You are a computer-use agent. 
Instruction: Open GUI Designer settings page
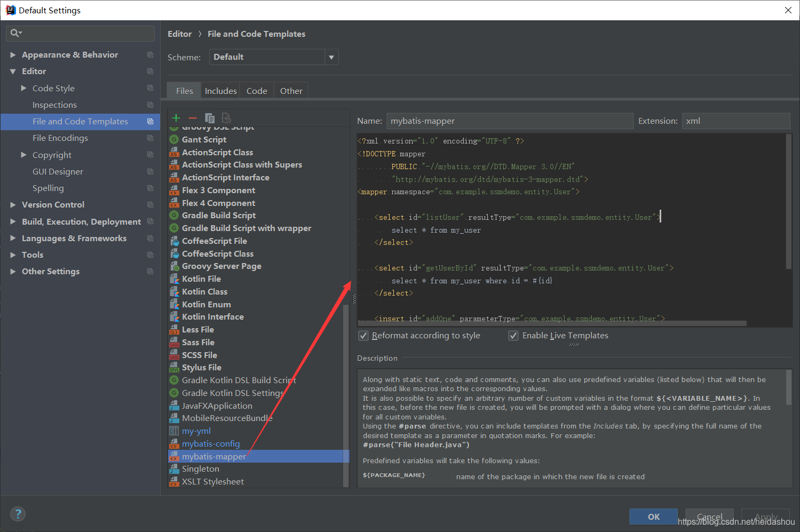point(58,172)
